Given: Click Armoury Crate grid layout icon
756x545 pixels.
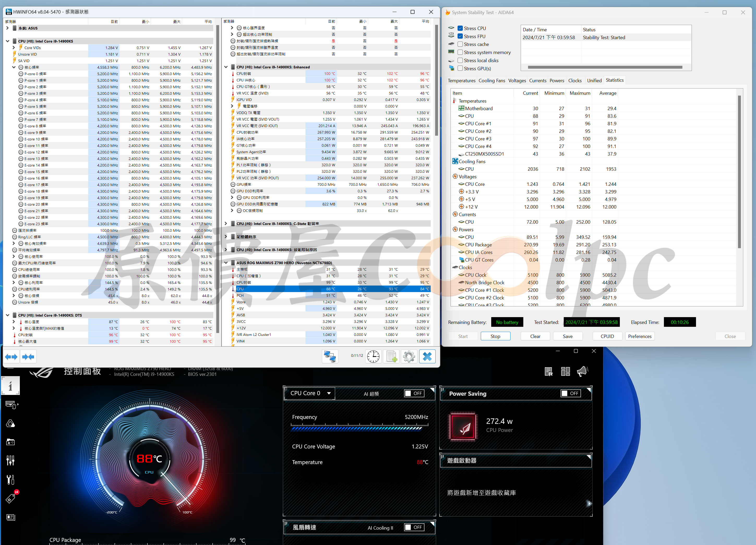Looking at the screenshot, I should point(565,371).
